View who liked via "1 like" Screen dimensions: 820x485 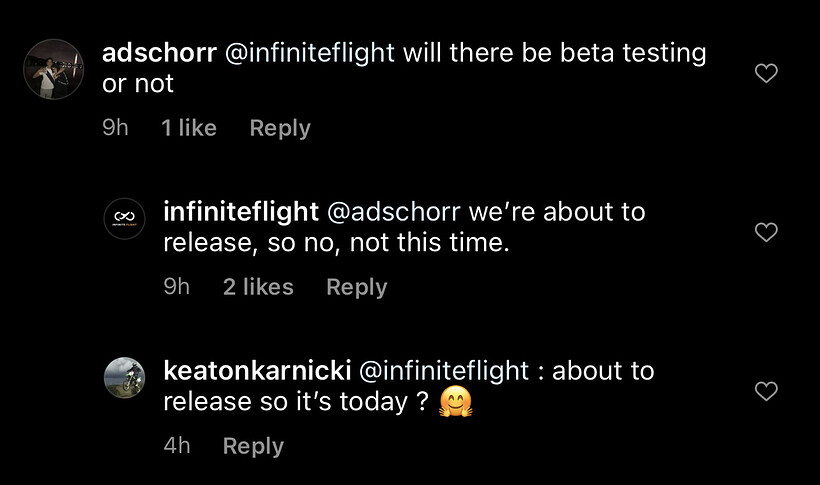189,128
